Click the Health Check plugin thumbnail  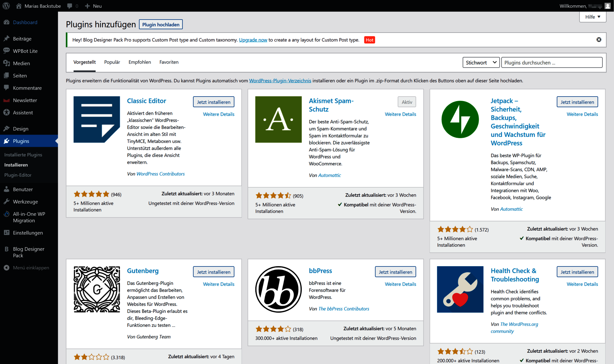(x=460, y=289)
